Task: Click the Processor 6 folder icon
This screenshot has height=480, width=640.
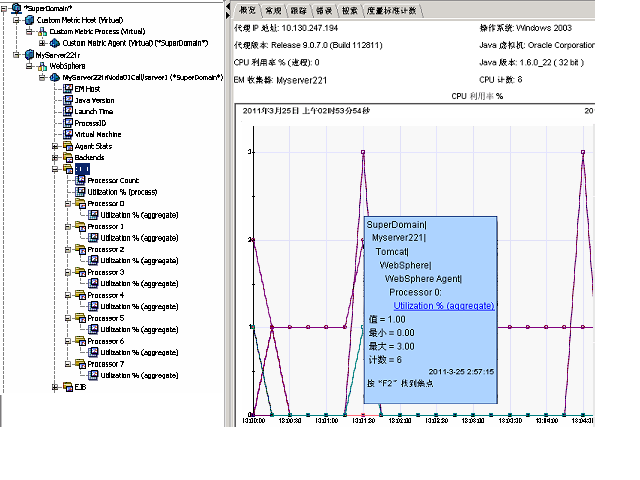Action: tap(81, 341)
